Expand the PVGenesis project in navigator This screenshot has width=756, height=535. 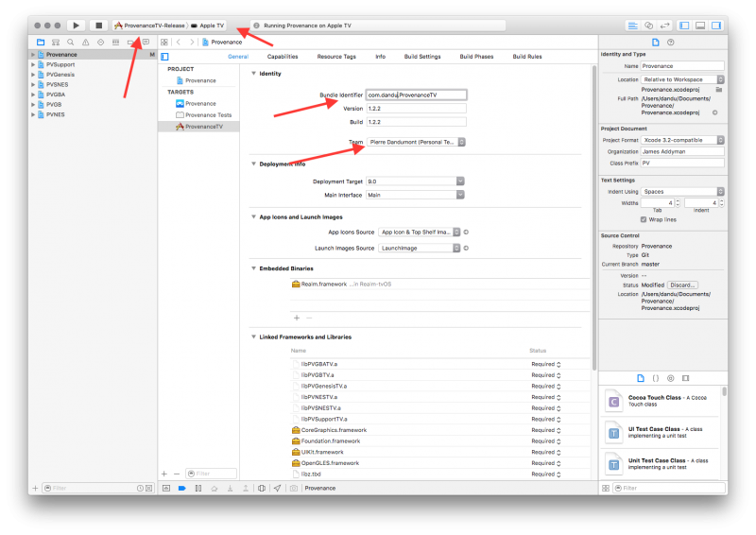[x=33, y=75]
